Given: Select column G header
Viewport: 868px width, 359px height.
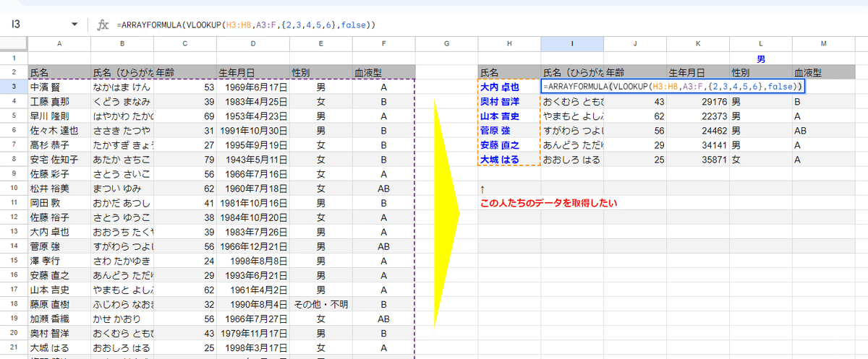Looking at the screenshot, I should 446,44.
